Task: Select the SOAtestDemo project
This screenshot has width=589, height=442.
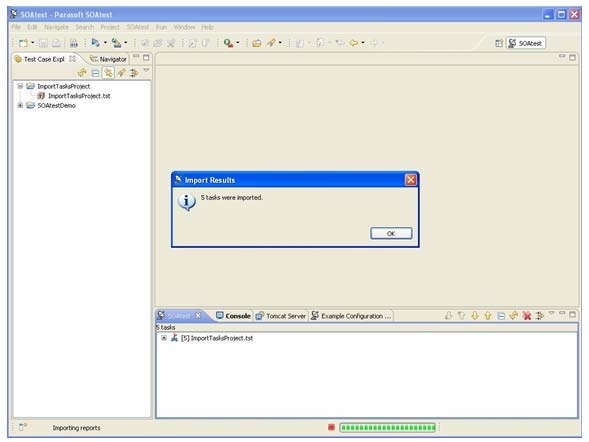Action: point(56,106)
